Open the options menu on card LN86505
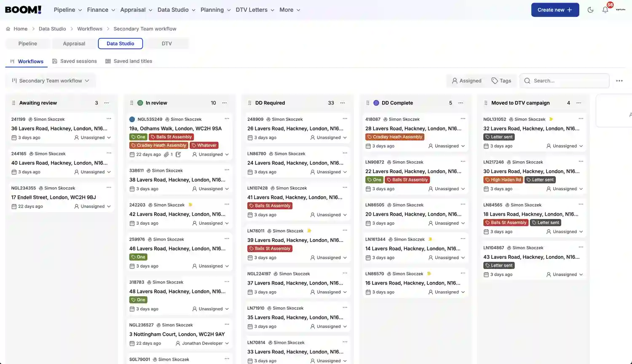The image size is (632, 364). pos(463,204)
